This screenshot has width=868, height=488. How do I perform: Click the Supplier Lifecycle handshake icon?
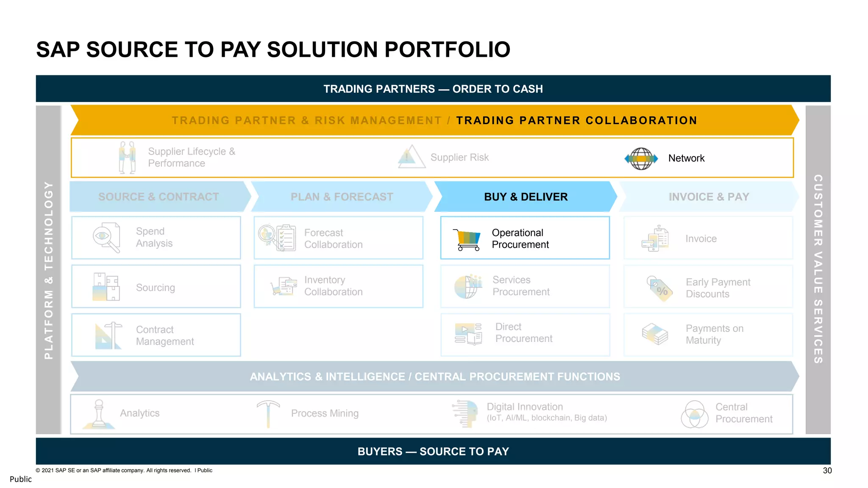[127, 157]
